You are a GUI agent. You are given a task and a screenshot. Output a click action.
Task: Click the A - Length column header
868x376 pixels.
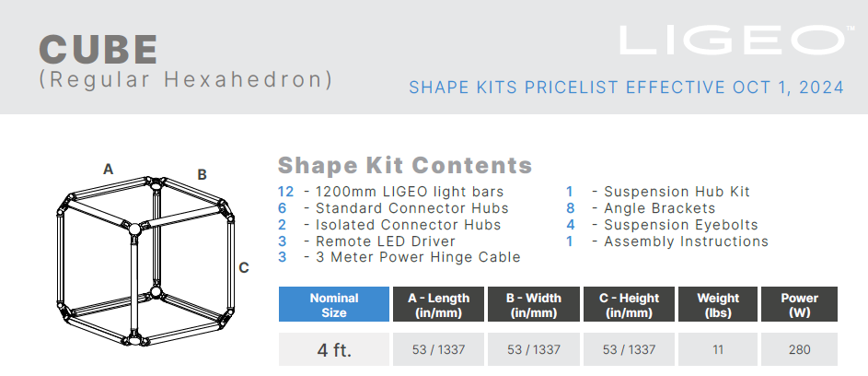tap(438, 305)
